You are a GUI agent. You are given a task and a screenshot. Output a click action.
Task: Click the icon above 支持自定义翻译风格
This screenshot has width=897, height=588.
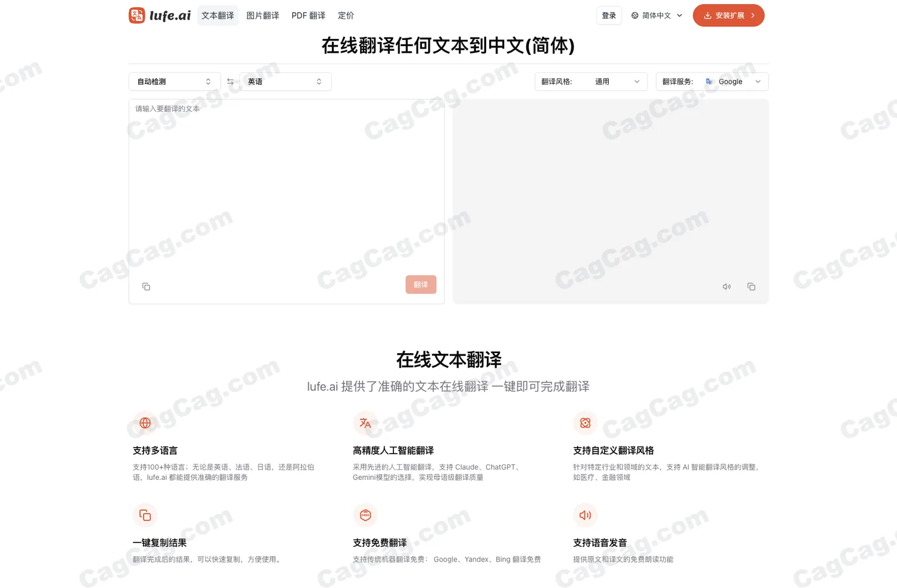point(585,423)
